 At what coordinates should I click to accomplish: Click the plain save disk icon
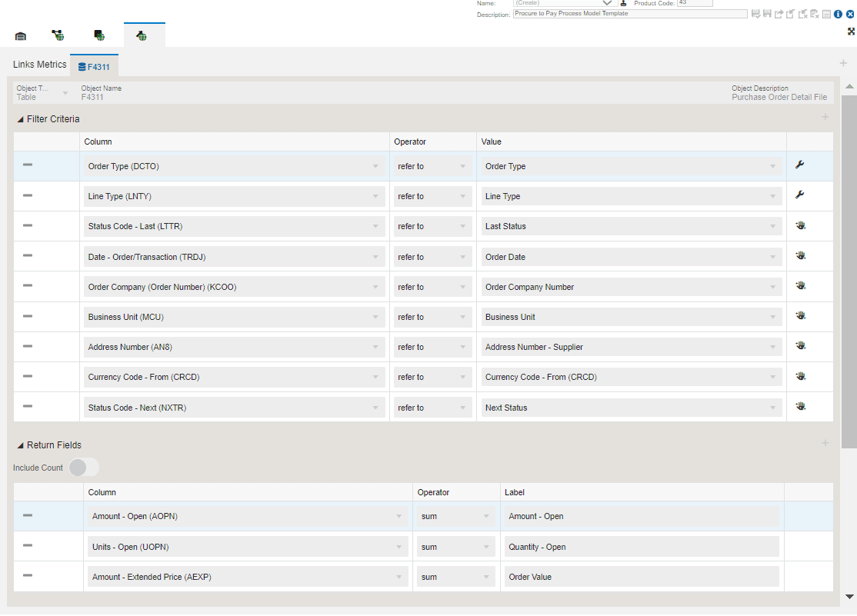767,14
